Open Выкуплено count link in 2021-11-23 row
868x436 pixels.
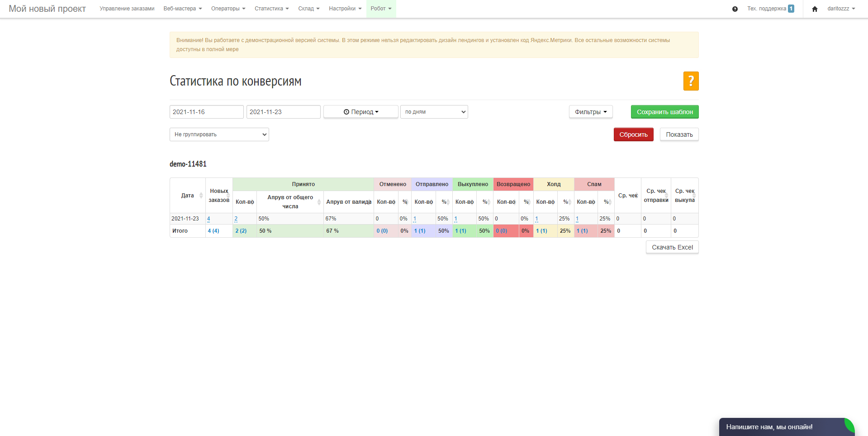(x=455, y=219)
